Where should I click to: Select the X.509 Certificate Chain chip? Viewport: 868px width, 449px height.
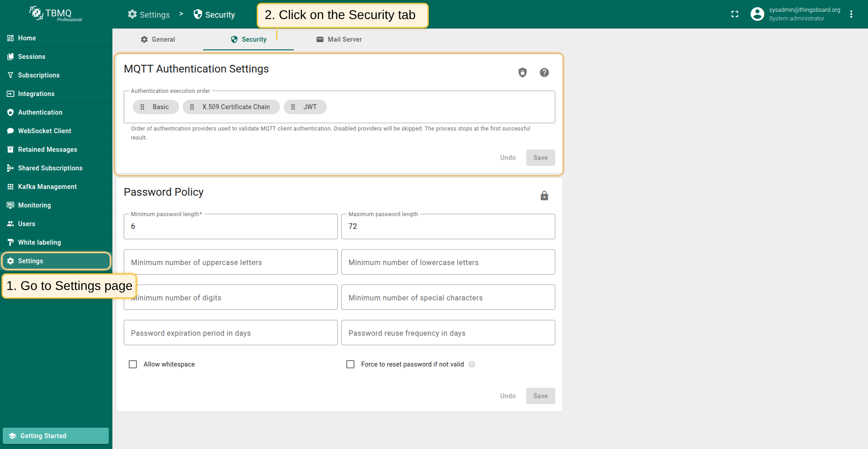(x=236, y=107)
